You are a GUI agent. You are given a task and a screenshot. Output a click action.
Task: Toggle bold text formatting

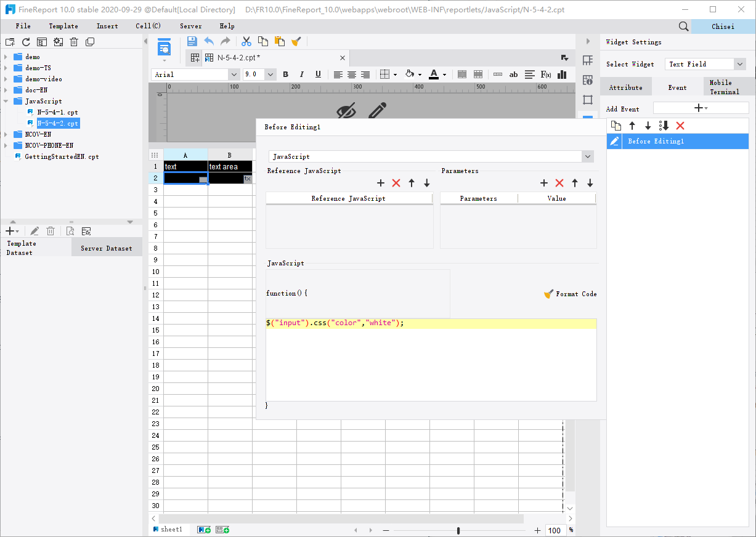[x=285, y=75]
